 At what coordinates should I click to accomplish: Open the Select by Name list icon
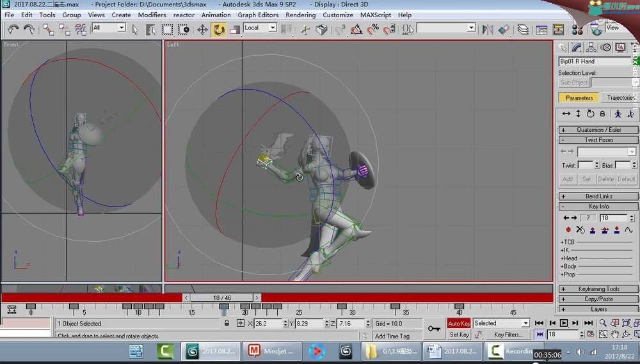coord(151,29)
